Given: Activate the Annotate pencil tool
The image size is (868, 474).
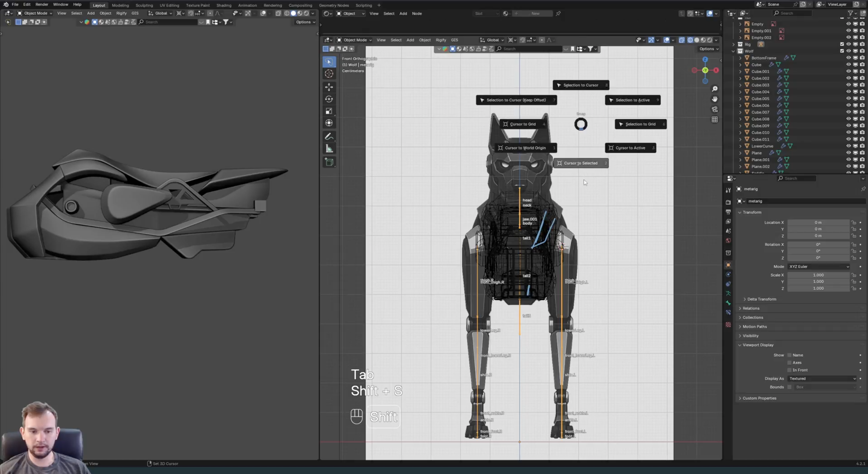Looking at the screenshot, I should (329, 137).
